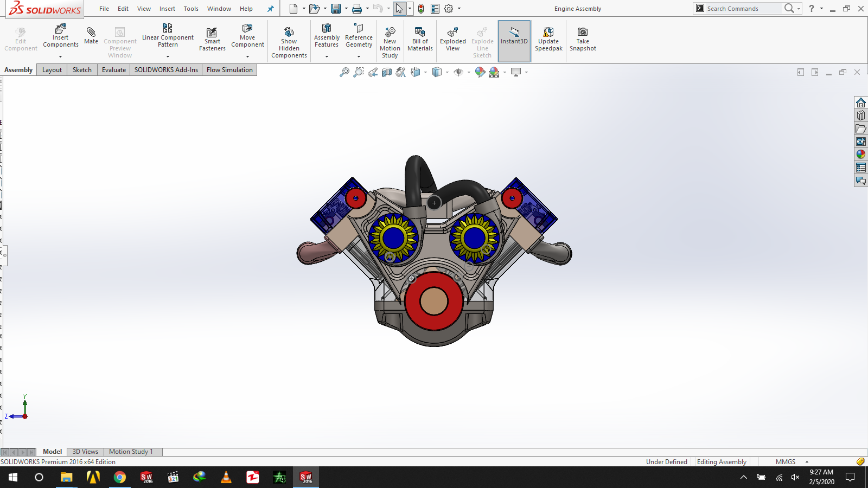Click the volume icon in system tray
868x488 pixels.
[x=795, y=477]
